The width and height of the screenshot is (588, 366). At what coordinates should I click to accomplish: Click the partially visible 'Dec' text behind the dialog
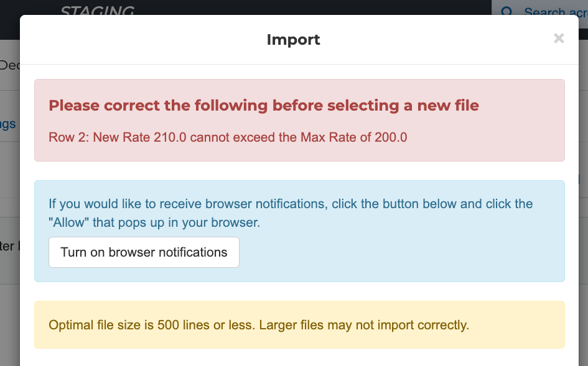[x=9, y=65]
